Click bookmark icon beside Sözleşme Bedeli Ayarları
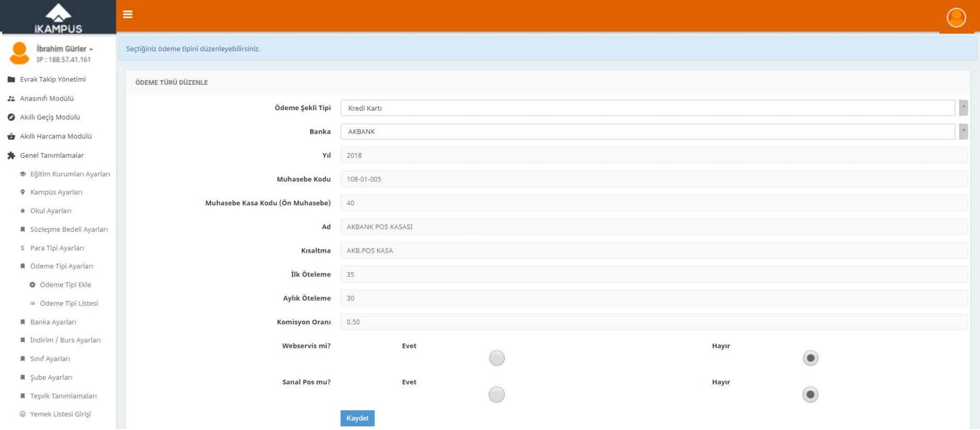Image resolution: width=980 pixels, height=430 pixels. [23, 230]
